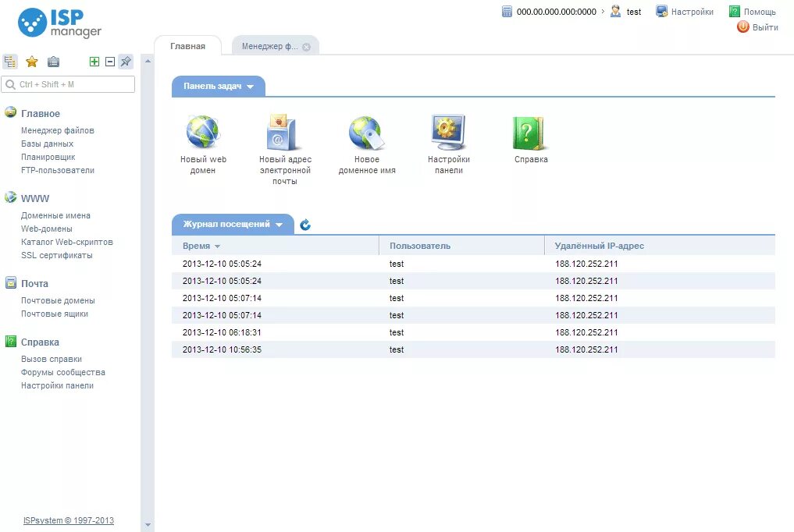Open Базы данных in sidebar
The image size is (794, 532).
(x=47, y=144)
